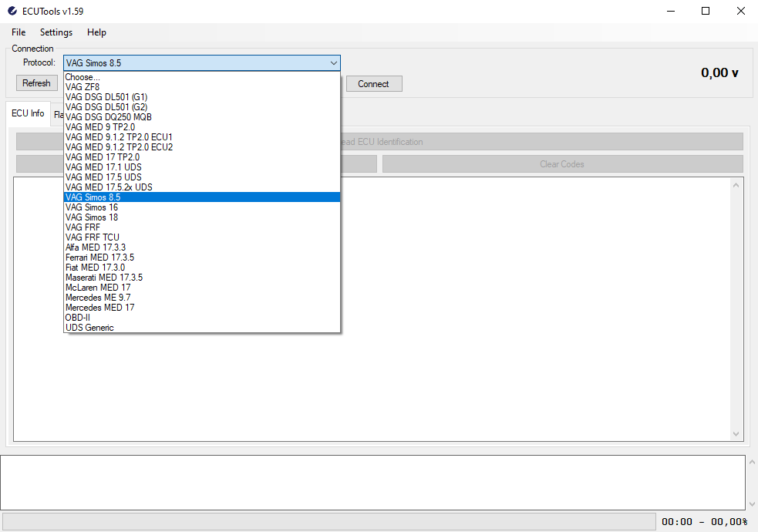Image resolution: width=758 pixels, height=532 pixels.
Task: Select VAG MED 17.5 UDS protocol
Action: 202,177
